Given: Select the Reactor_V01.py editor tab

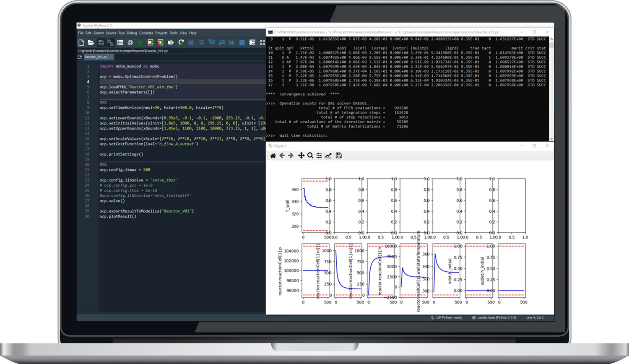Looking at the screenshot, I should click(98, 57).
